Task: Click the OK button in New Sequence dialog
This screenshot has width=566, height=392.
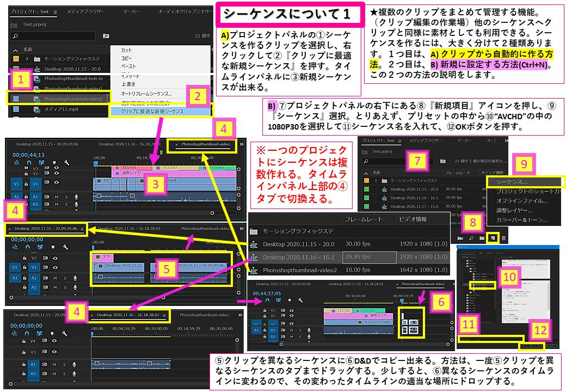Action: [531, 346]
